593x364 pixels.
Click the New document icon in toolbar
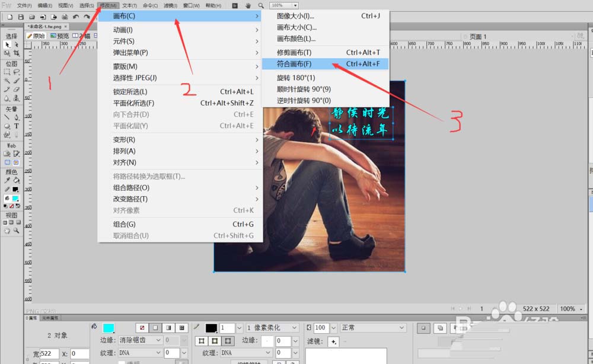click(10, 17)
